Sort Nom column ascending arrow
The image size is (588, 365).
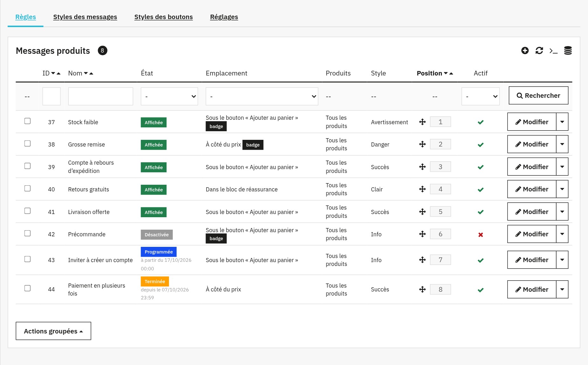pos(91,73)
